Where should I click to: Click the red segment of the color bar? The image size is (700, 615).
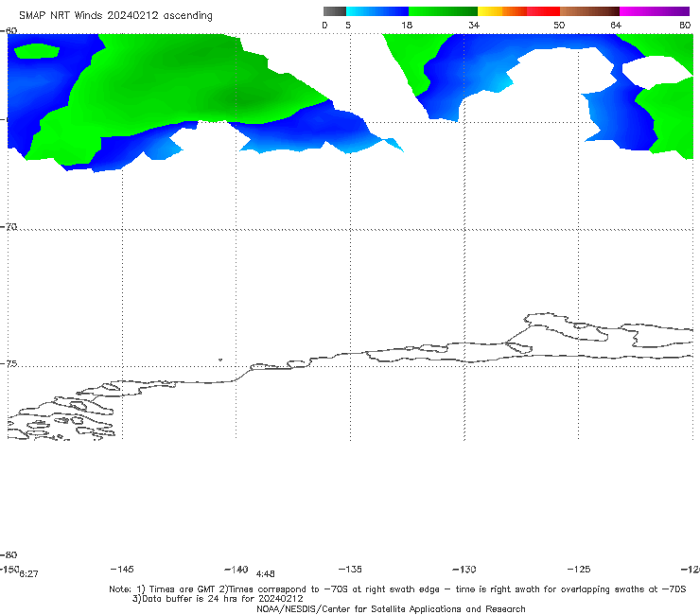click(543, 11)
